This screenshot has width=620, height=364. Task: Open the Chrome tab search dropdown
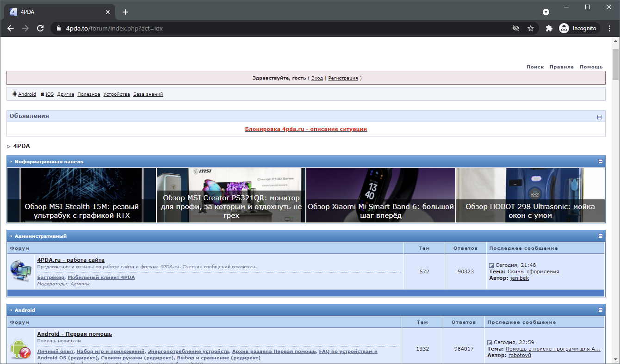pos(546,12)
